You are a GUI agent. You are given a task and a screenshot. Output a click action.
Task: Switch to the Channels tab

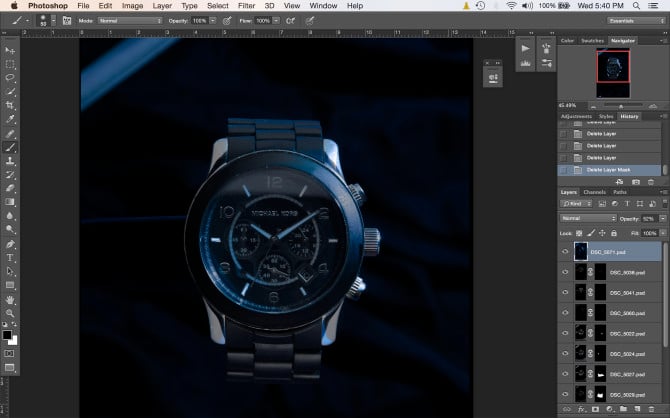click(x=595, y=192)
